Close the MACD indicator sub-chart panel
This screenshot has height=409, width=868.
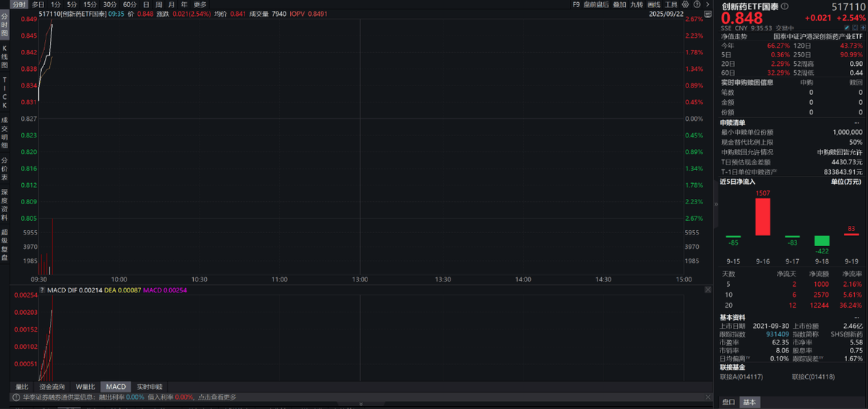click(707, 290)
